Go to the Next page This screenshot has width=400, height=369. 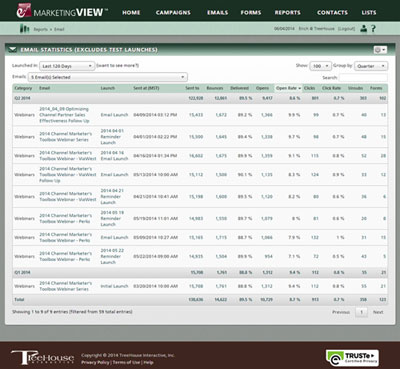[x=378, y=312]
